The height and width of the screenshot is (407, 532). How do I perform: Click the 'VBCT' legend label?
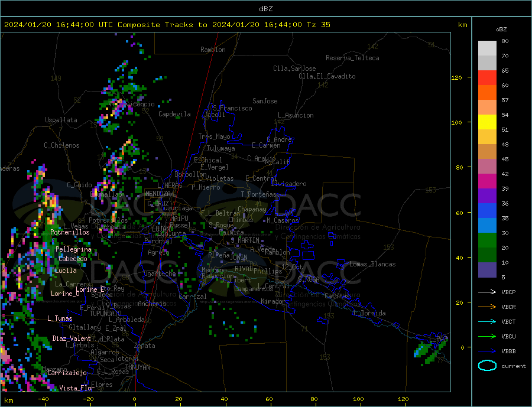tap(508, 321)
